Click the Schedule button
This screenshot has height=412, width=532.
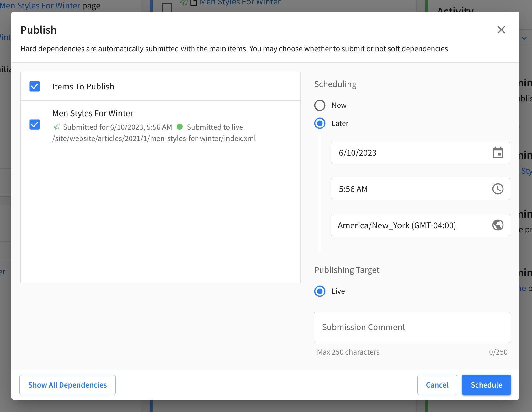[486, 385]
